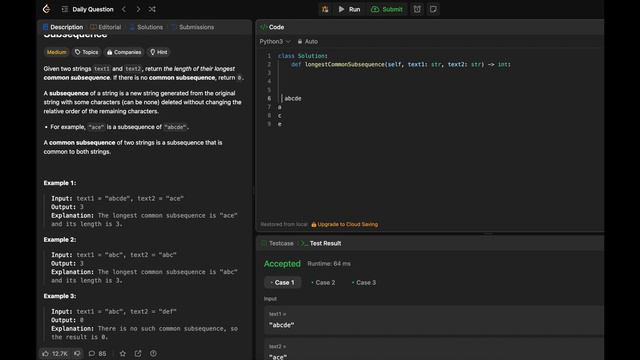Click the Accepted status text
Screen dimensions: 640x360
coord(282,264)
